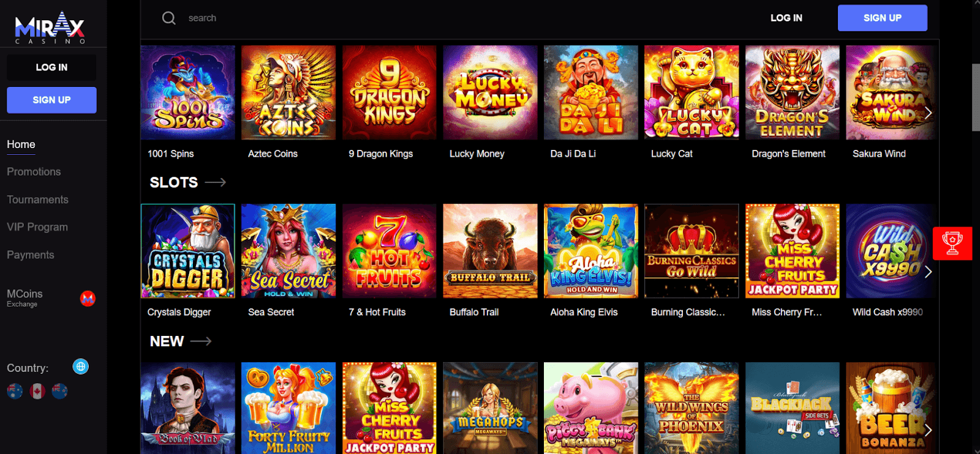Show next games after Sakura Wind
Viewport: 980px width, 454px height.
pos(928,113)
